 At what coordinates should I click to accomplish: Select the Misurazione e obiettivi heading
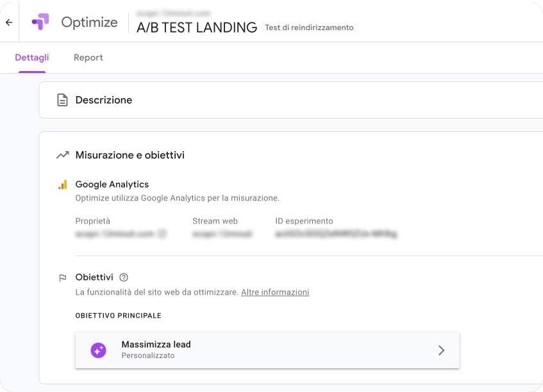tap(130, 155)
